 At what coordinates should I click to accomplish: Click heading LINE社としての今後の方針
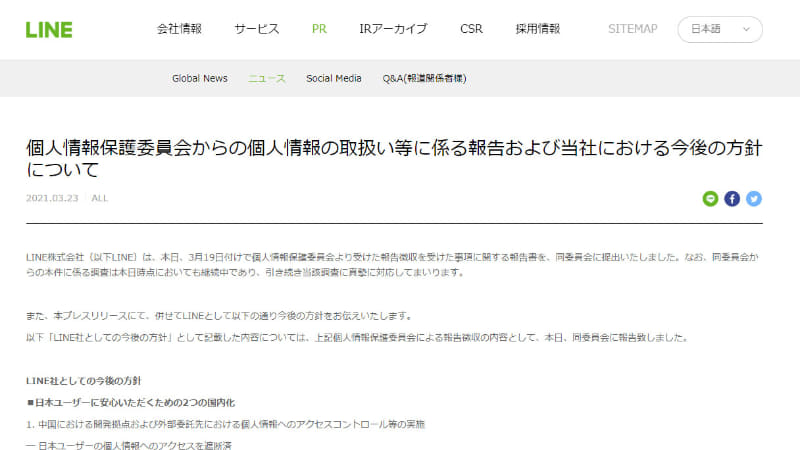(84, 381)
